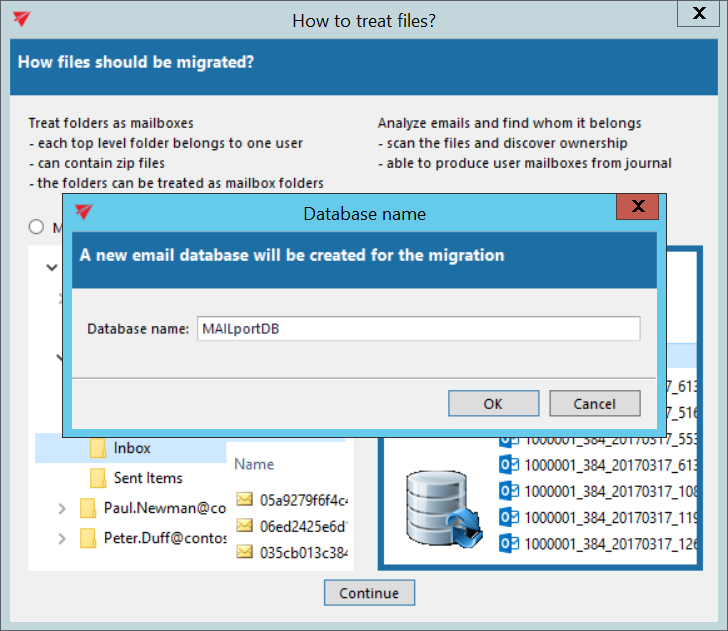Screen dimensions: 728x631
Task: Click Outlook icon of file ending 20170317_553
Action: click(509, 439)
